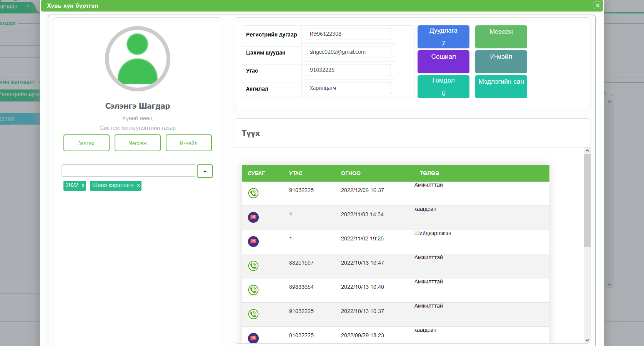Click the ОГНОО column header
644x346 pixels.
tap(351, 173)
